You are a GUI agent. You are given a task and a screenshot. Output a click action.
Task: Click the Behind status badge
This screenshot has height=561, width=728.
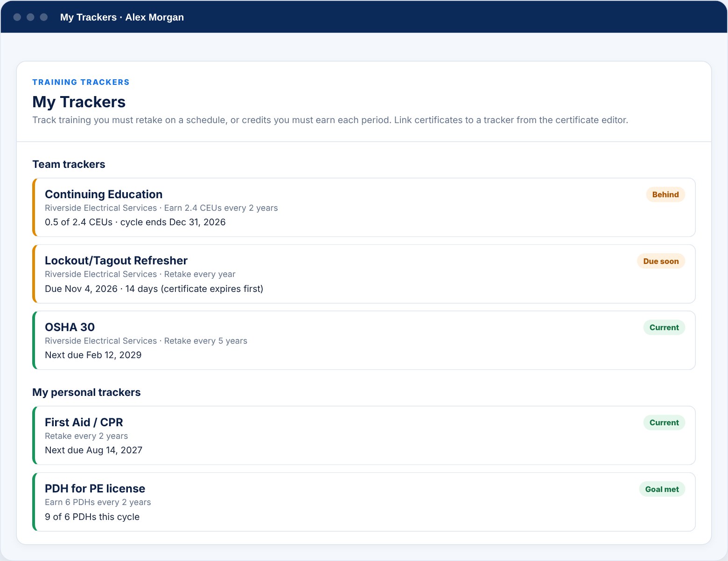(x=665, y=195)
